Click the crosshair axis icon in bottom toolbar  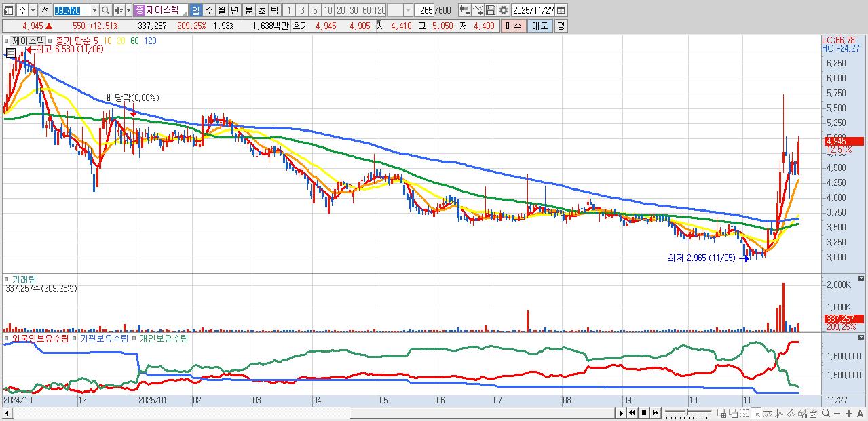[757, 413]
